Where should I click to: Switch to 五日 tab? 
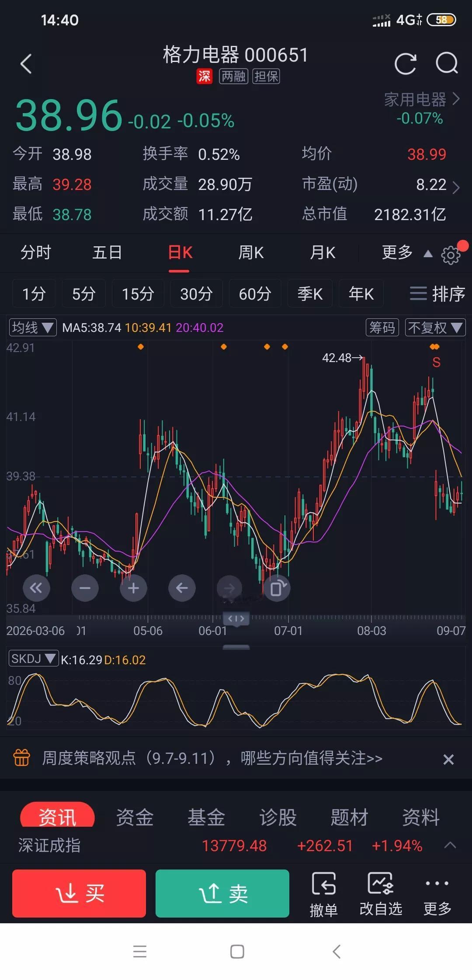click(x=108, y=252)
